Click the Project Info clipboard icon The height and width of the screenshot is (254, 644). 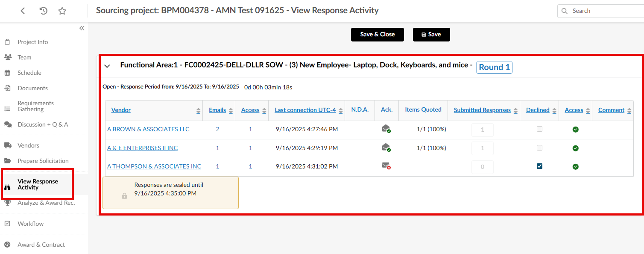coord(7,42)
